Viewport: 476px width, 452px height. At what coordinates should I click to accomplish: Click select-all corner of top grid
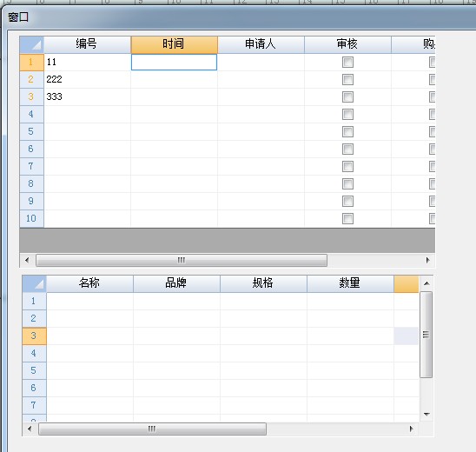pos(32,44)
